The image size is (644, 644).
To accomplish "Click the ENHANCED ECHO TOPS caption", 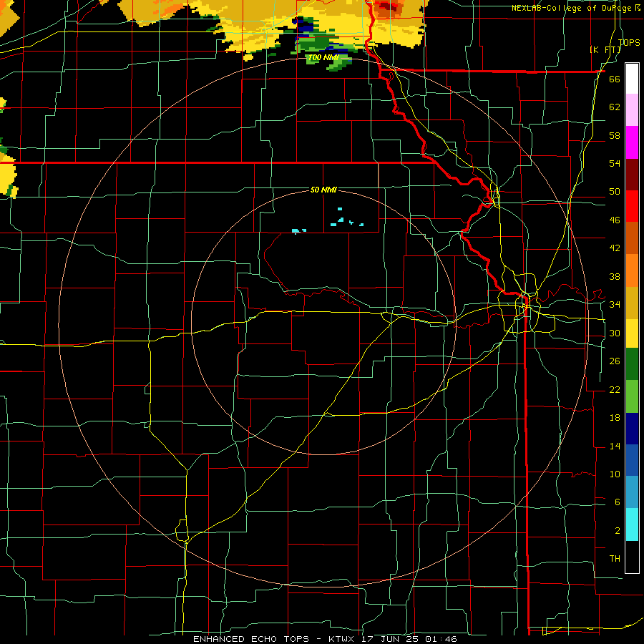I will (251, 639).
